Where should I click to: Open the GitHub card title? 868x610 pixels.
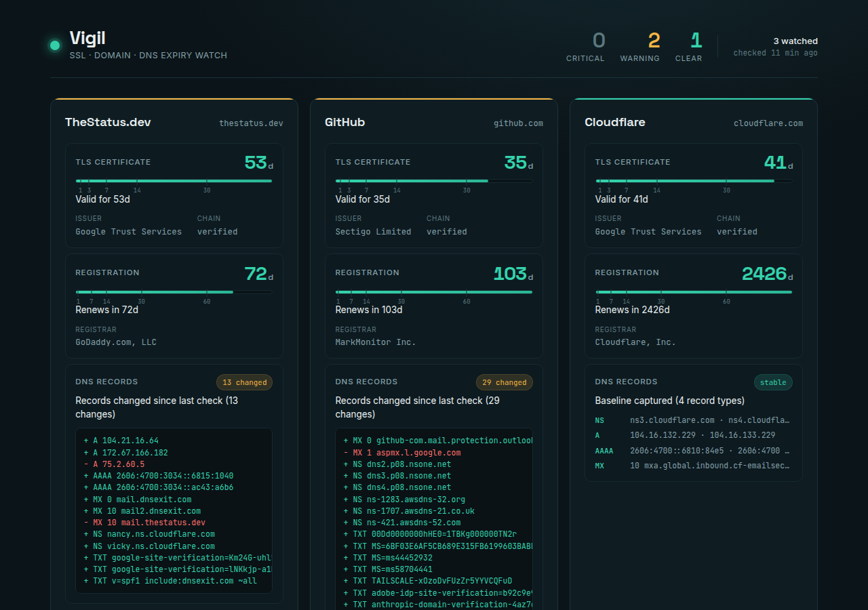344,123
